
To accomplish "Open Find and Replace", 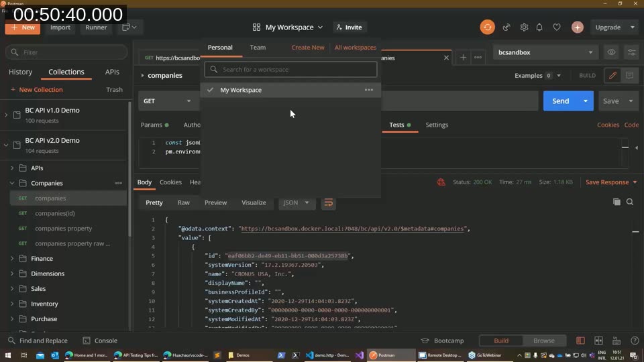I will 38,341.
